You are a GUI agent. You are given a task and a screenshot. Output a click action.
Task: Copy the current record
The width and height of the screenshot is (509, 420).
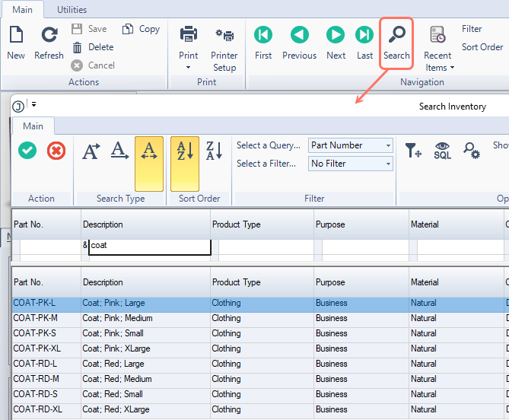[x=141, y=29]
